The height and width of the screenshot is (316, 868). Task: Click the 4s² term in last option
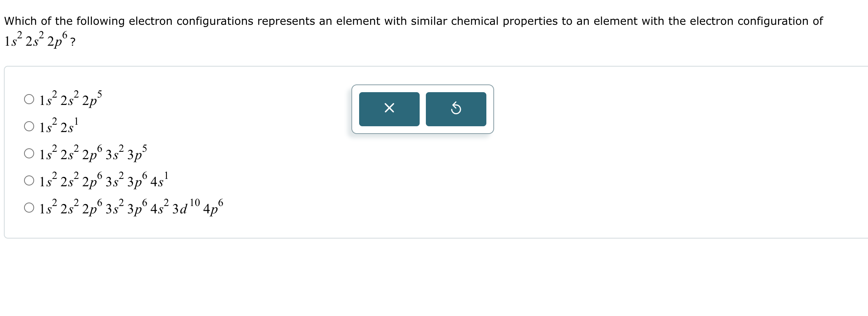[x=159, y=208]
